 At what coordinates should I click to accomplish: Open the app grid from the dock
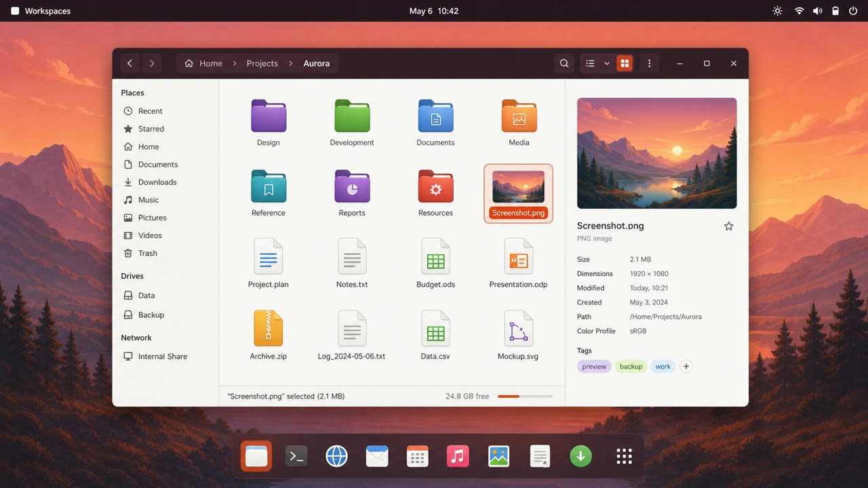point(624,456)
